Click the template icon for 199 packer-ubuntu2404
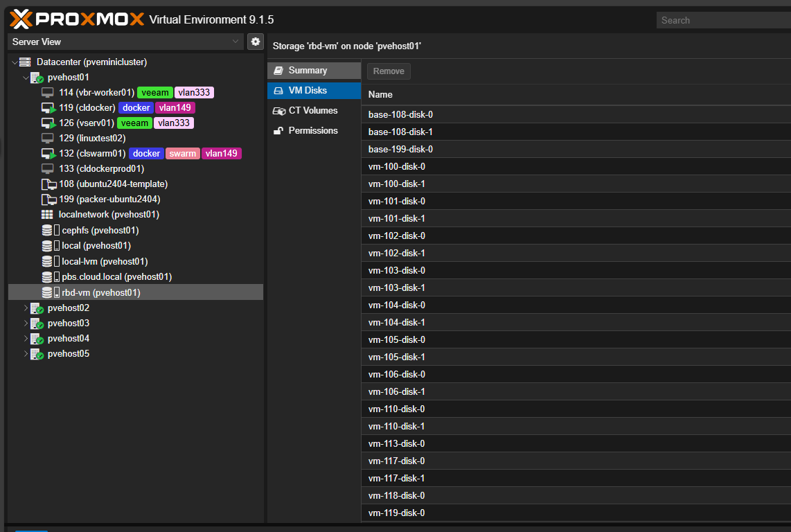Viewport: 791px width, 532px height. (x=48, y=199)
